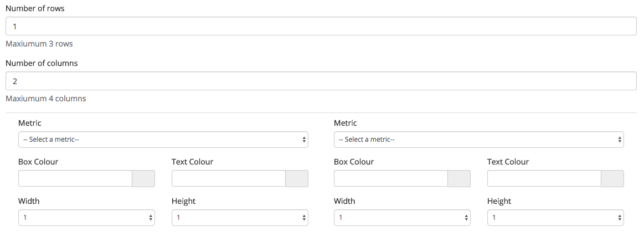Click the 'Number of columns' label
The image size is (644, 242).
point(42,63)
